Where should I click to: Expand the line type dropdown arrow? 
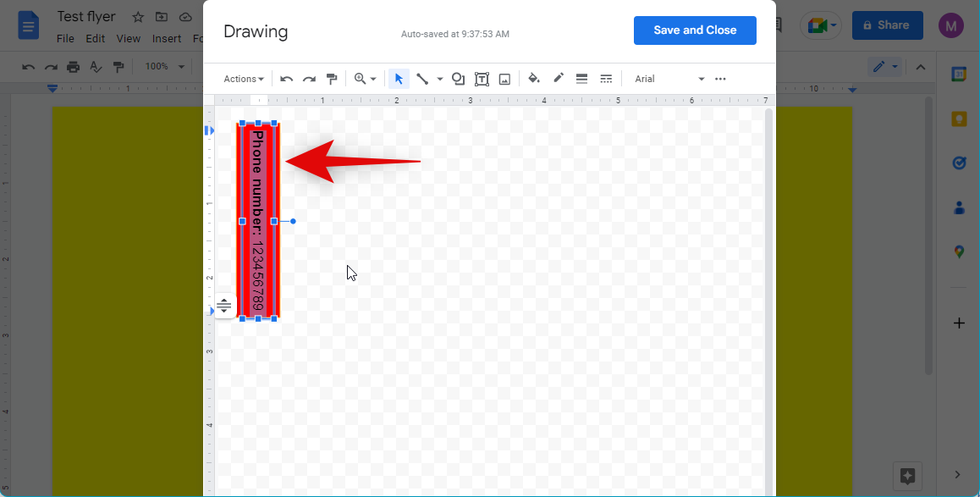(439, 80)
